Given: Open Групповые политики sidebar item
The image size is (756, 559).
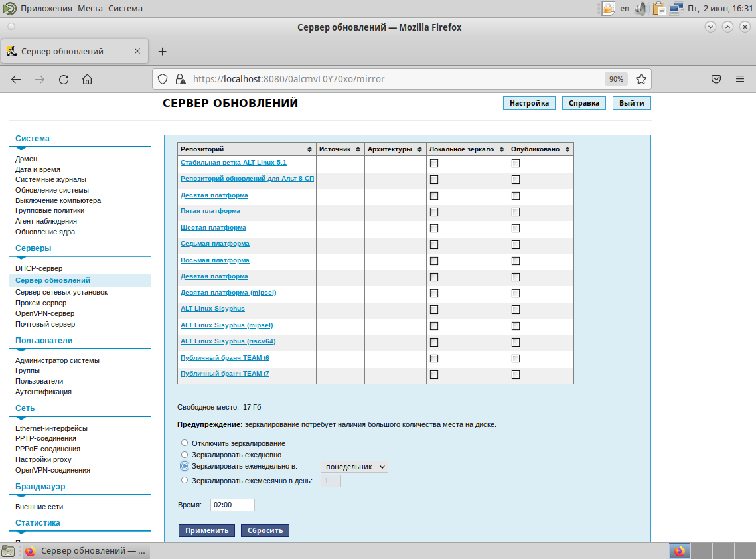Looking at the screenshot, I should coord(50,210).
